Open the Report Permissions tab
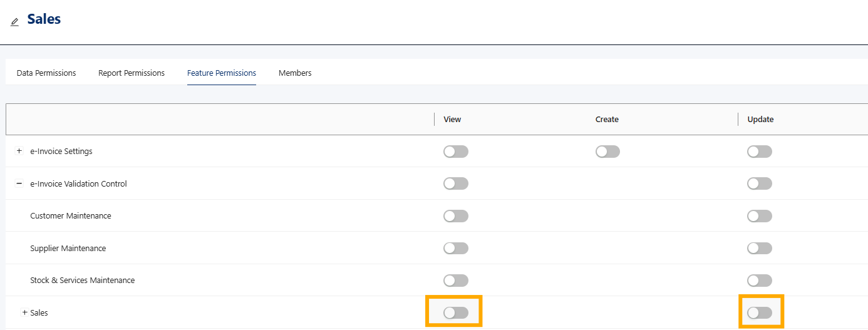The width and height of the screenshot is (868, 330). (x=132, y=73)
